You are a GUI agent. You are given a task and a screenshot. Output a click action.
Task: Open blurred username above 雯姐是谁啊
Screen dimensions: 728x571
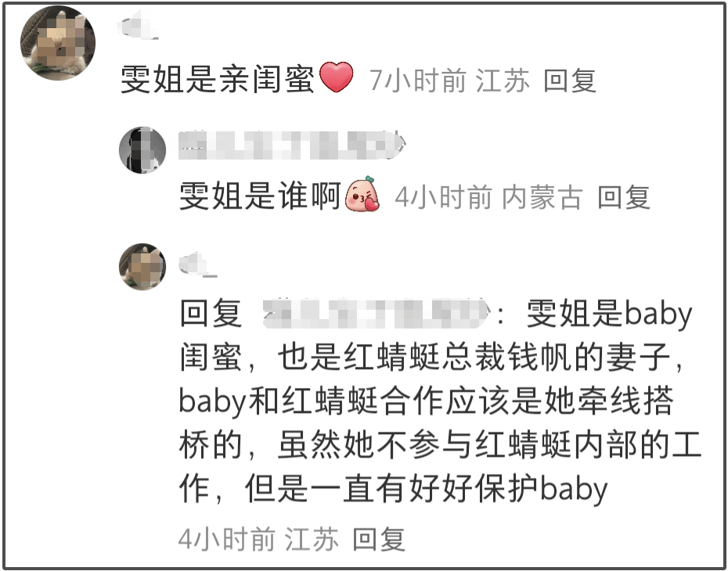293,145
